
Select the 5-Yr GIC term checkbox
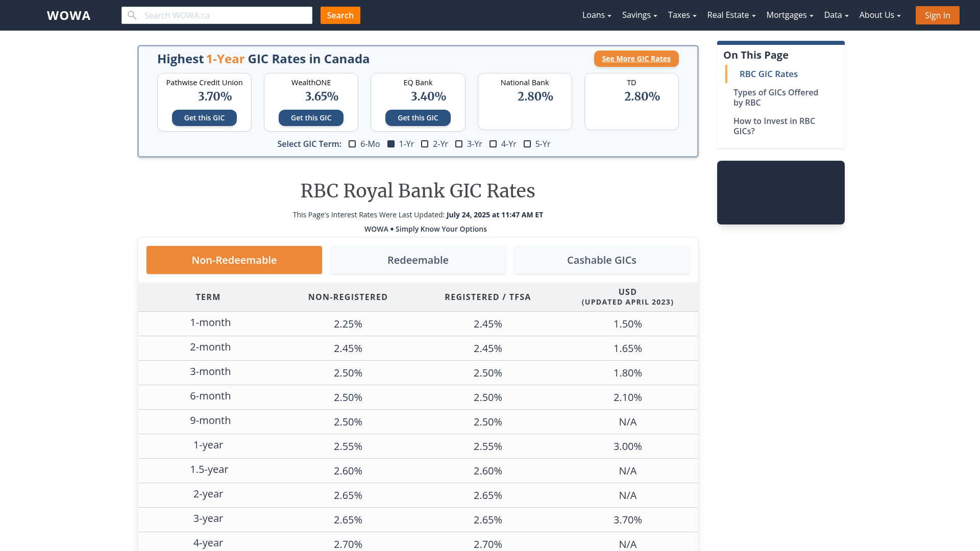pyautogui.click(x=527, y=144)
